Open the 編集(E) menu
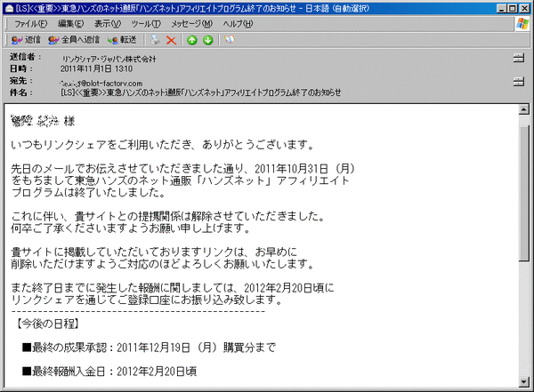 coord(71,24)
